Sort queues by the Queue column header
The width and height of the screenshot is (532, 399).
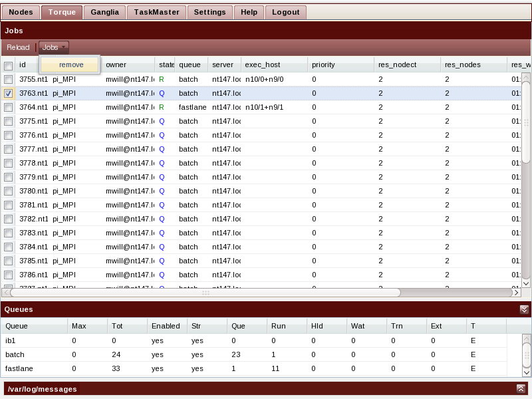pyautogui.click(x=35, y=326)
